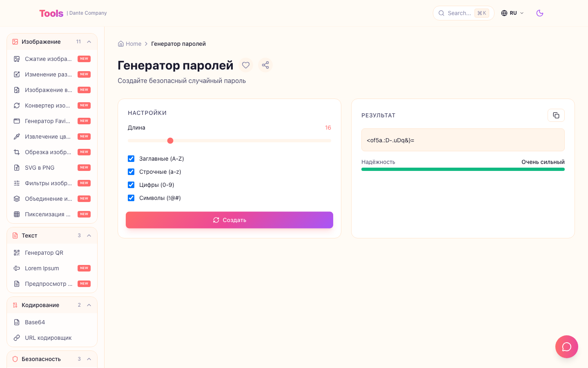
Task: Click the Текст section icon
Action: [15, 236]
